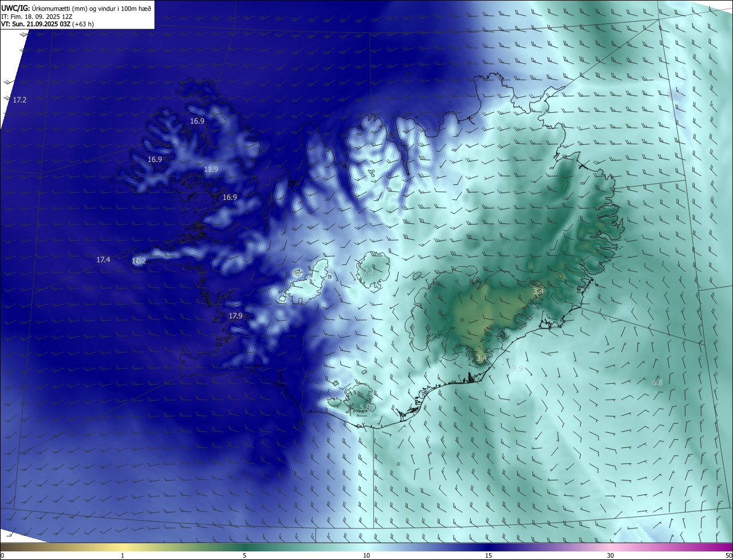
Task: Click the header title "Úrkomumætti (mm) og vindur í 100m hæð"
Action: [92, 8]
